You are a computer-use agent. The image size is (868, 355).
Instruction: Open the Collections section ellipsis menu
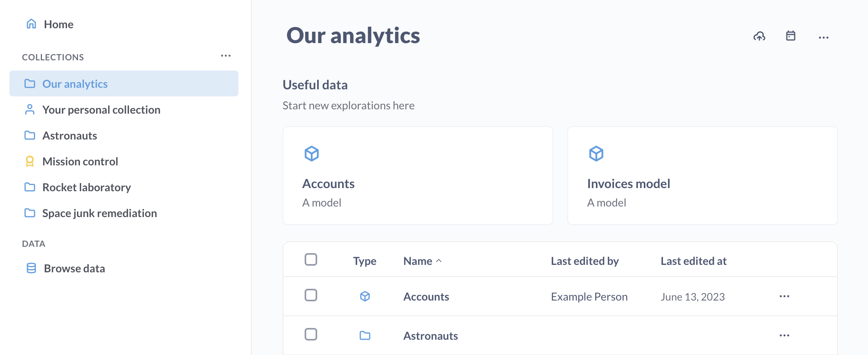(x=226, y=56)
